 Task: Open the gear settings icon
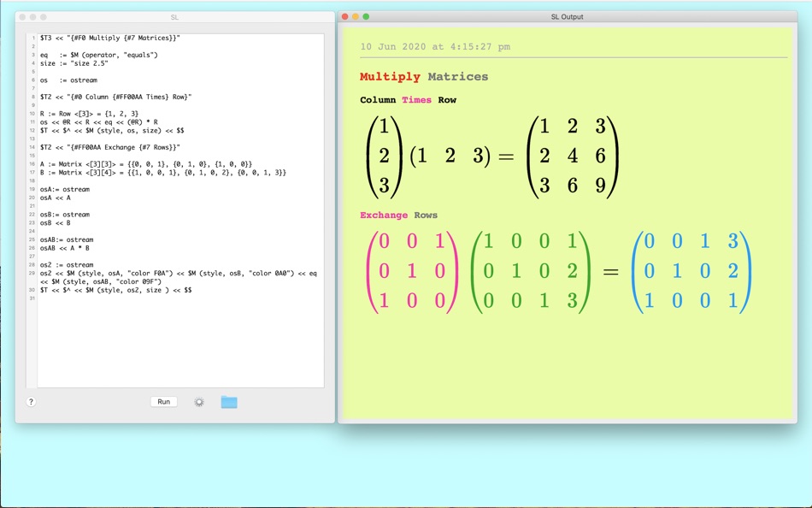(x=199, y=402)
